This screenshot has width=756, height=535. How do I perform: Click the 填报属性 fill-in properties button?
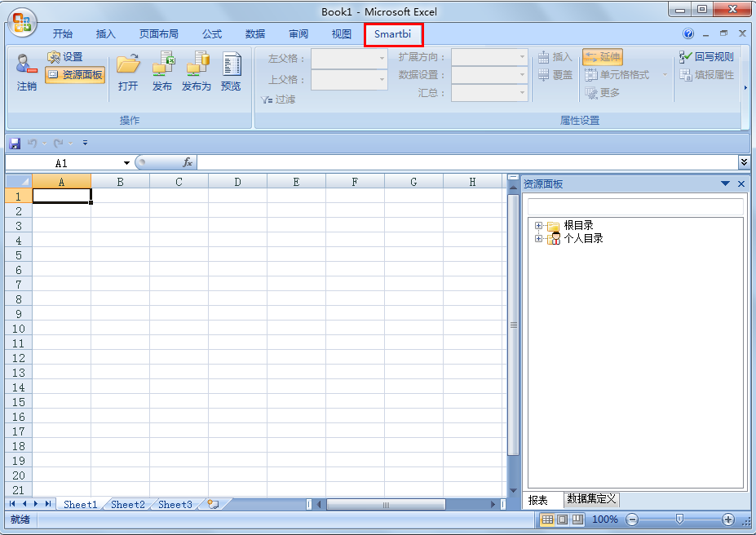(706, 75)
